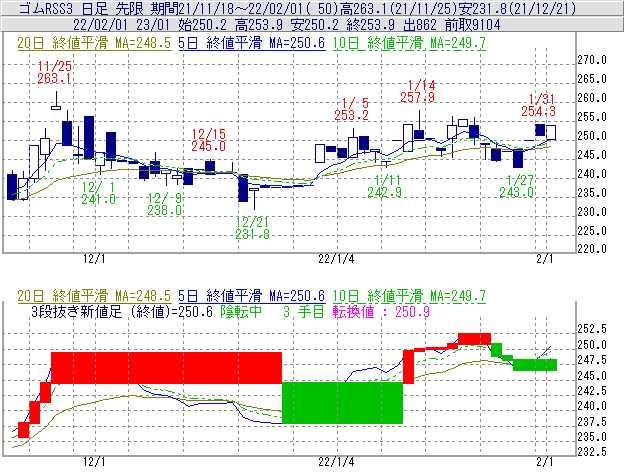Viewport: 624px width, 475px height.
Task: Click the 12/21 231.8 low label
Action: 252,228
